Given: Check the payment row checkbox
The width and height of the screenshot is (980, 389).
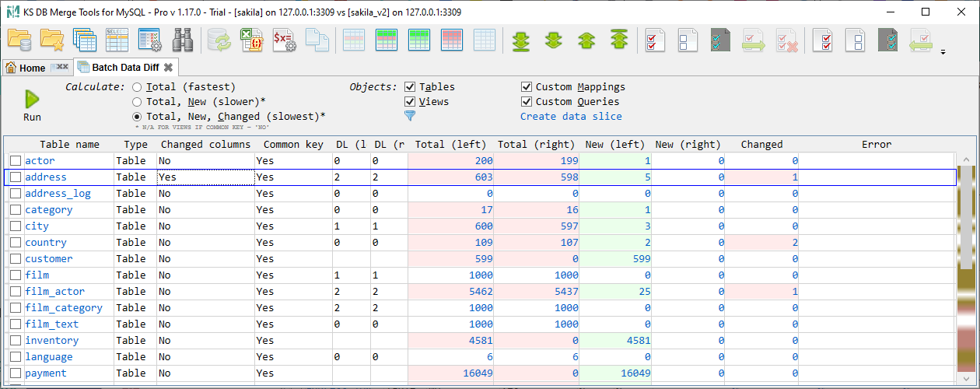Looking at the screenshot, I should [x=16, y=373].
